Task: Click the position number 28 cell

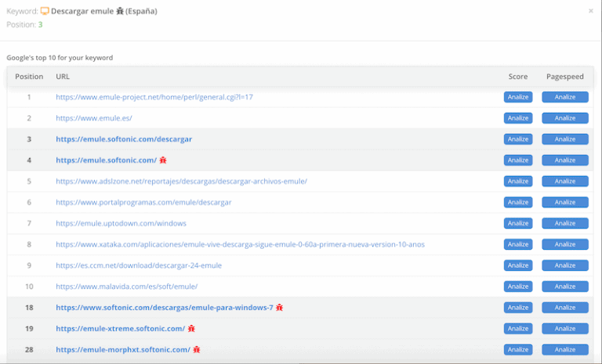Action: pyautogui.click(x=29, y=350)
